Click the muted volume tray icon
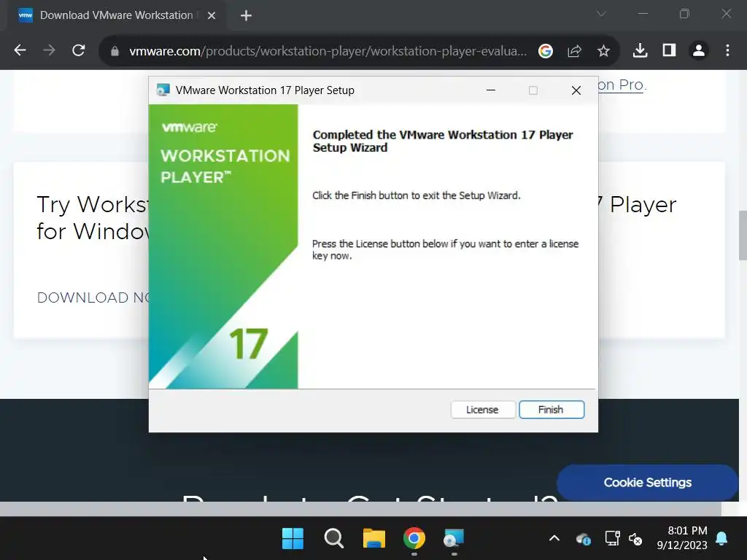Viewport: 747px width, 560px height. [635, 539]
